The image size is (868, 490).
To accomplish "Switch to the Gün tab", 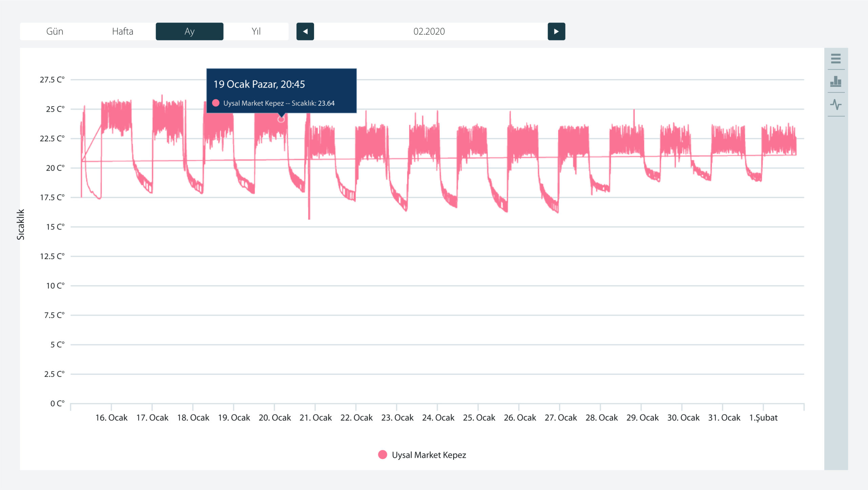I will coord(55,32).
